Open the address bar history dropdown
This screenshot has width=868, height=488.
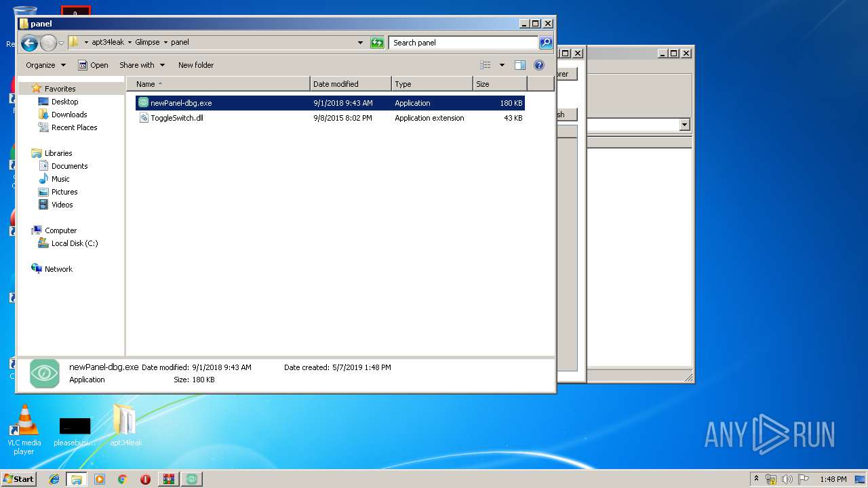click(360, 43)
